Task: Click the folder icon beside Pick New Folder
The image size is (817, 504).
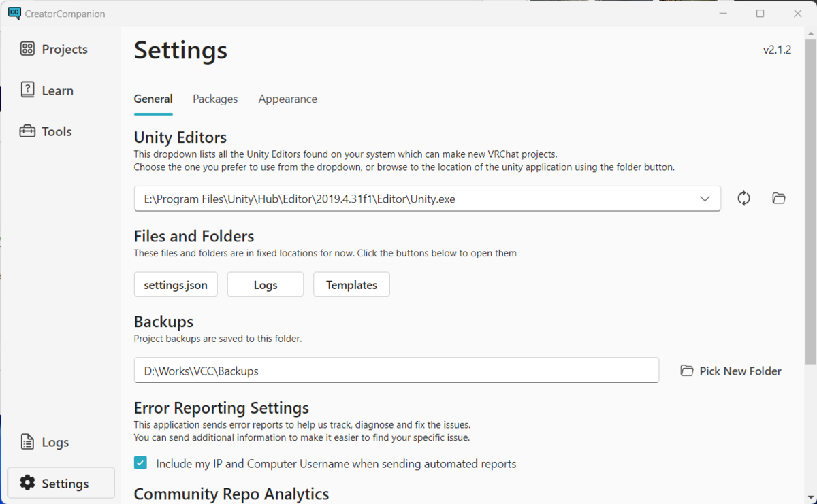Action: point(687,371)
